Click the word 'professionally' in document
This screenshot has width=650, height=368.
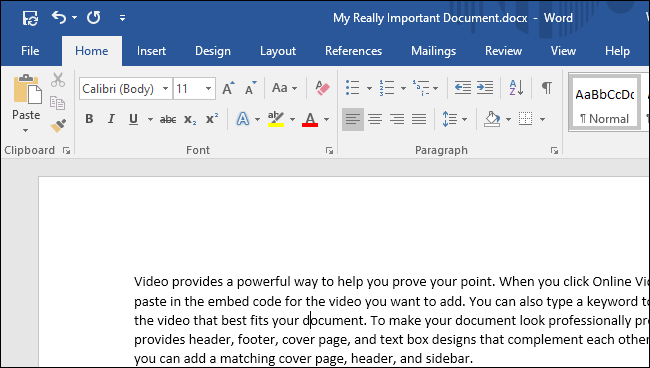[x=589, y=321]
